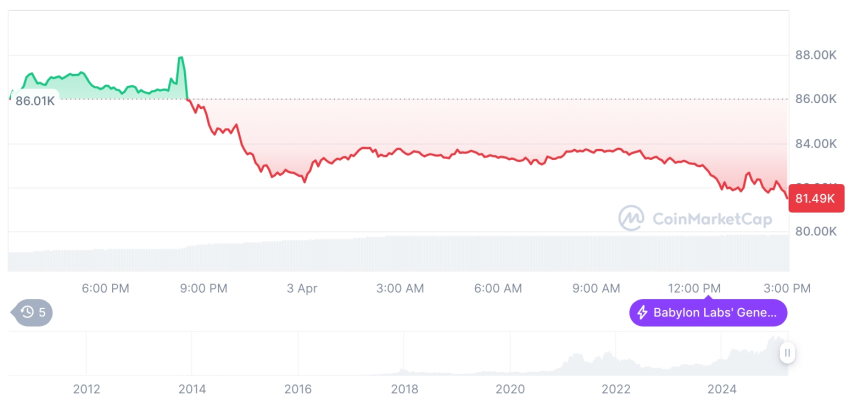Select year 2018 on the overview timeline

(404, 388)
